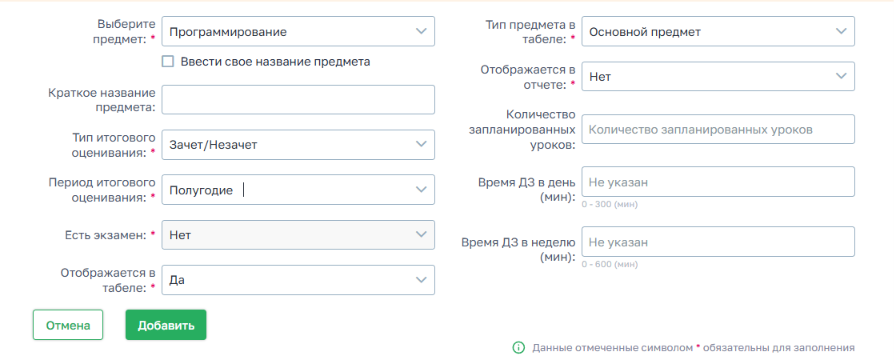
Task: Open the 'Отображается в табеле' dropdown showing Да
Action: point(298,280)
